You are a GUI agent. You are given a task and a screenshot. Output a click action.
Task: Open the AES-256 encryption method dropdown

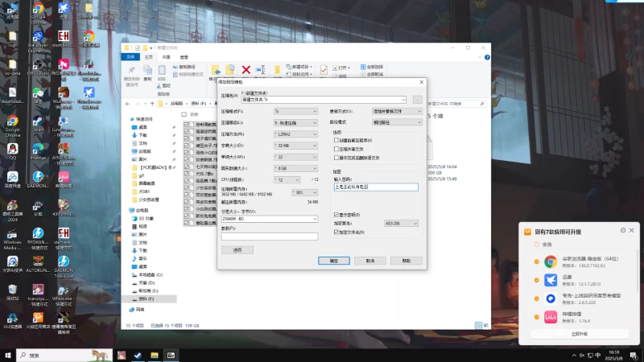(x=401, y=223)
